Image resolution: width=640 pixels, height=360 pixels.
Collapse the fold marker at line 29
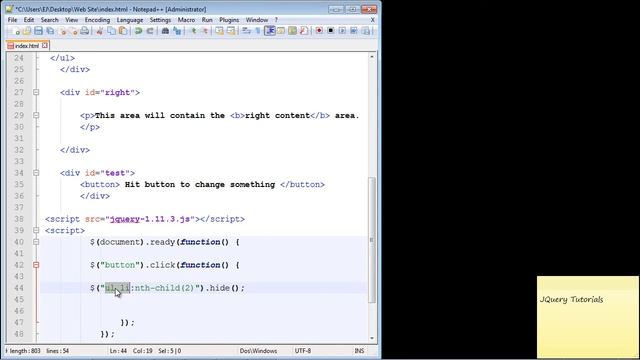[x=36, y=115]
